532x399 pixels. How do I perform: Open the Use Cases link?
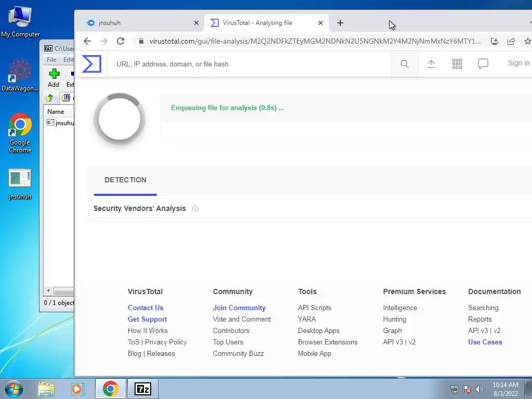coord(485,342)
